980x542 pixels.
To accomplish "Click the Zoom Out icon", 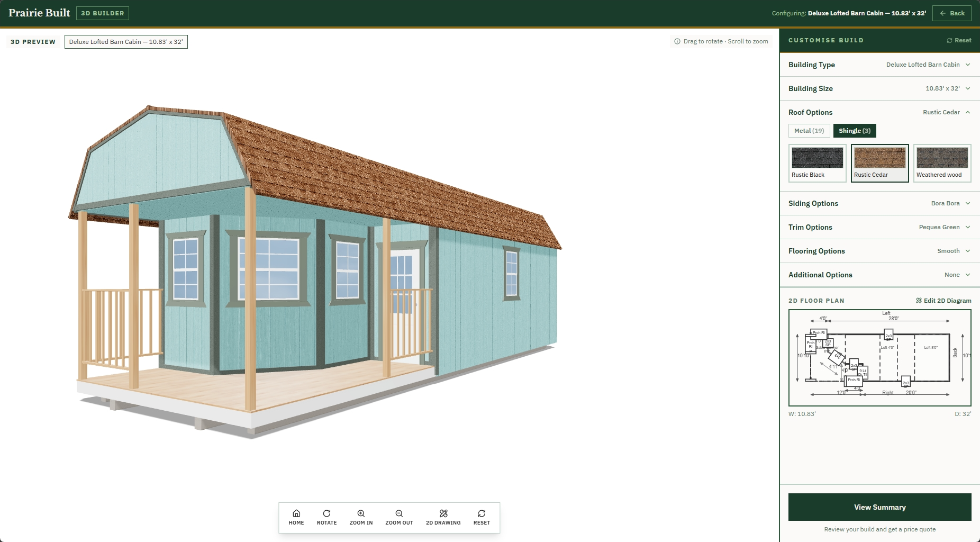I will click(399, 513).
